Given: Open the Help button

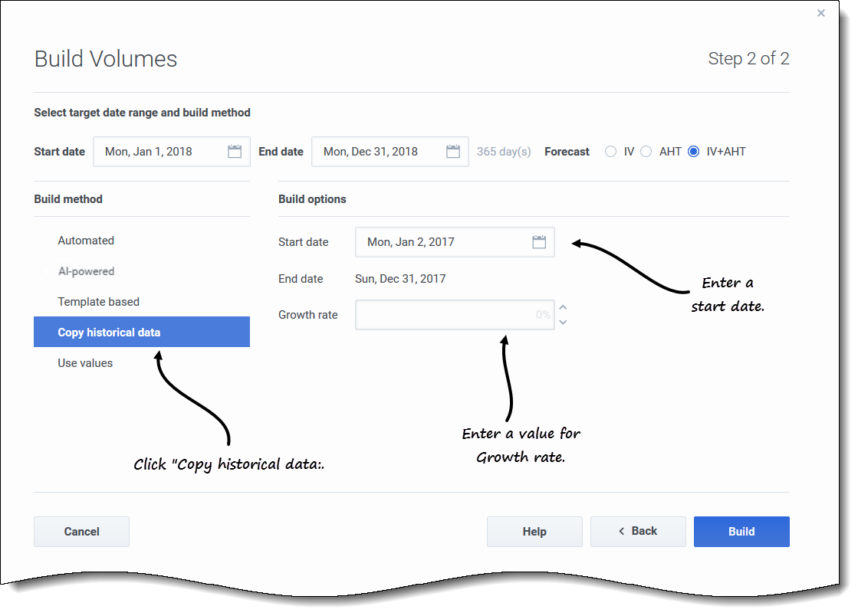Looking at the screenshot, I should click(534, 532).
